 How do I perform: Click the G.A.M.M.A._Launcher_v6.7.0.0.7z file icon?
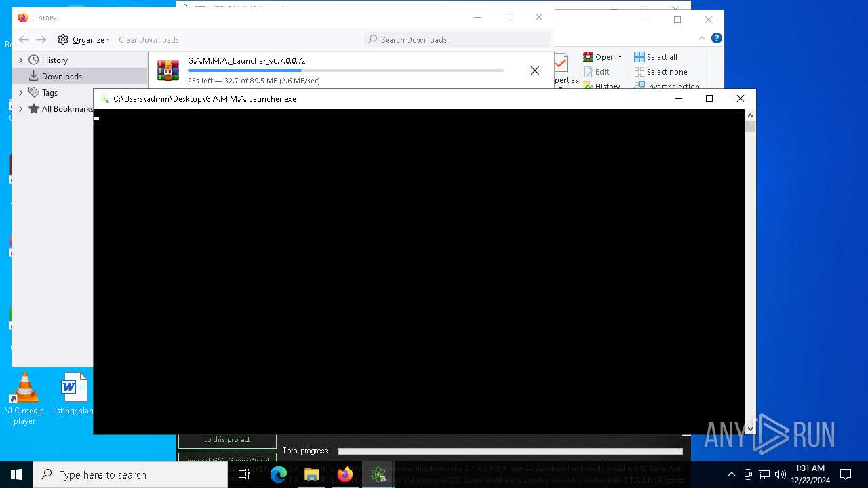[x=168, y=70]
